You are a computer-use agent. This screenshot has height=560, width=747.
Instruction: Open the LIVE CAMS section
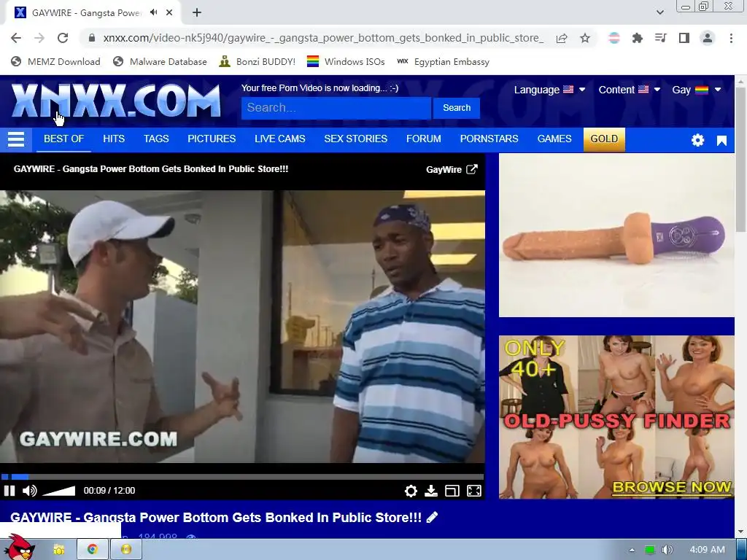coord(280,139)
